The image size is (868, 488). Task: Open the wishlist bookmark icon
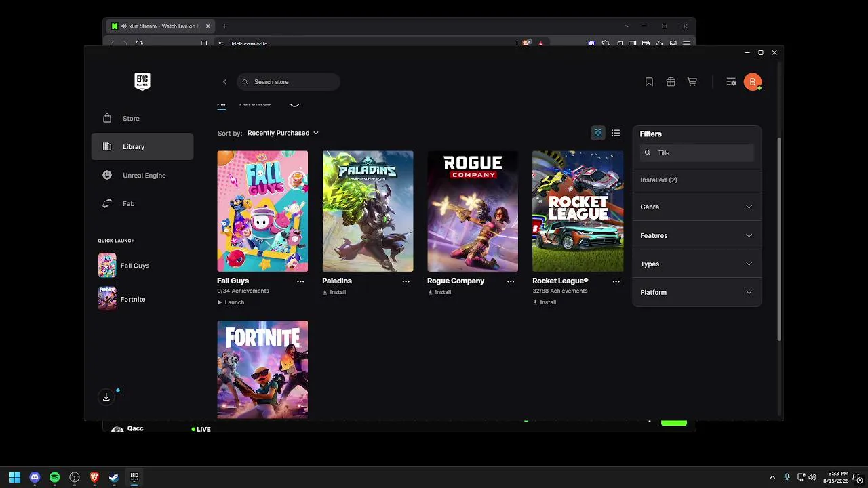tap(649, 82)
